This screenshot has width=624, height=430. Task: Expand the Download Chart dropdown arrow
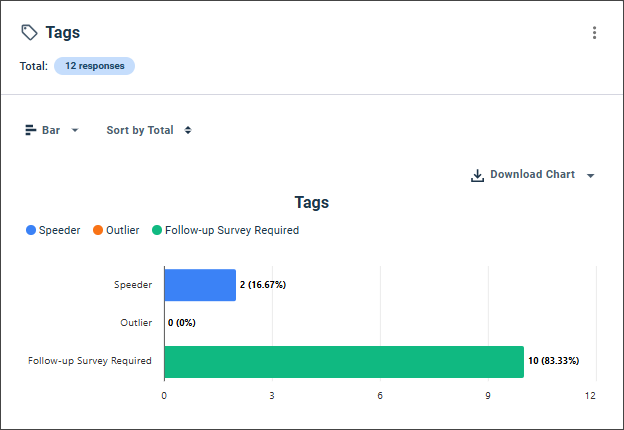(591, 175)
